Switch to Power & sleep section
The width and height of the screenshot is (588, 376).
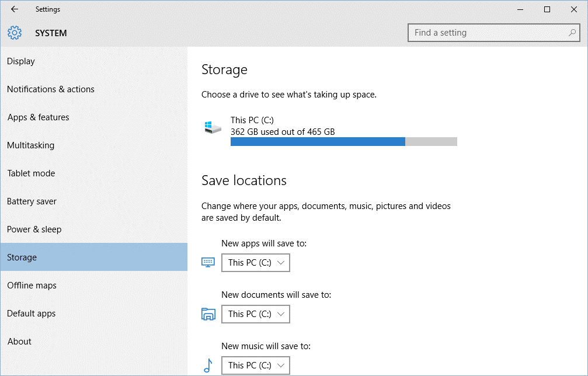pos(34,229)
